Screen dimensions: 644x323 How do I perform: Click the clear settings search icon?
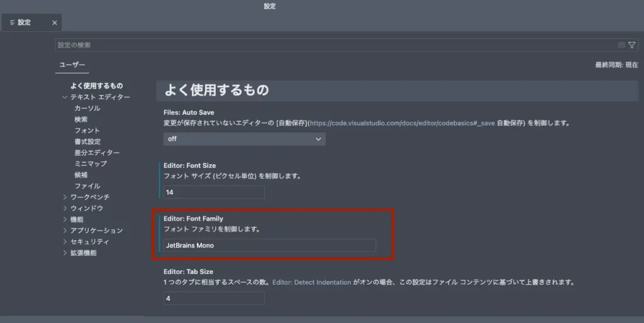click(621, 45)
